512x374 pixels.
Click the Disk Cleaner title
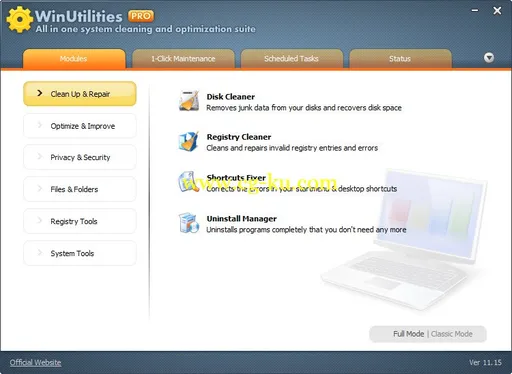(x=231, y=97)
